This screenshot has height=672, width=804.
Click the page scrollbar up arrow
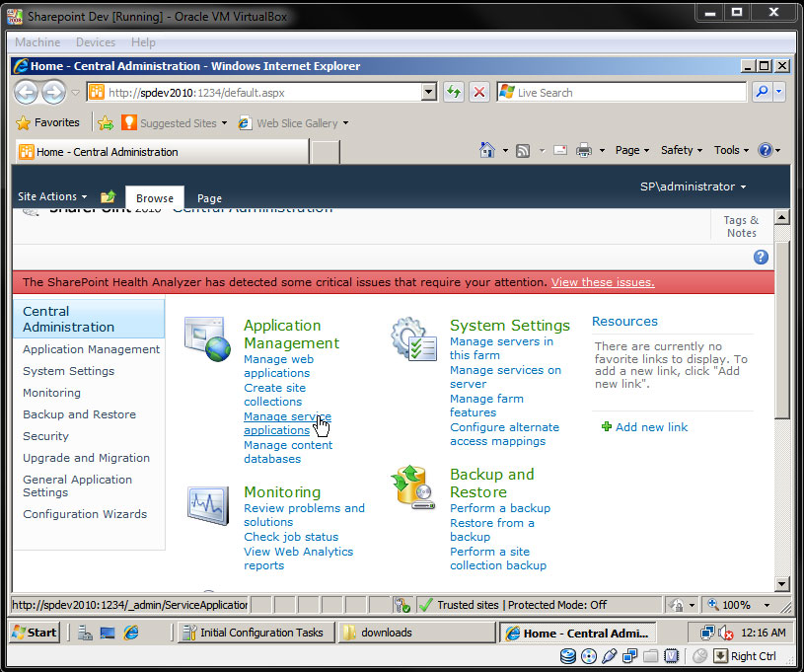[782, 217]
